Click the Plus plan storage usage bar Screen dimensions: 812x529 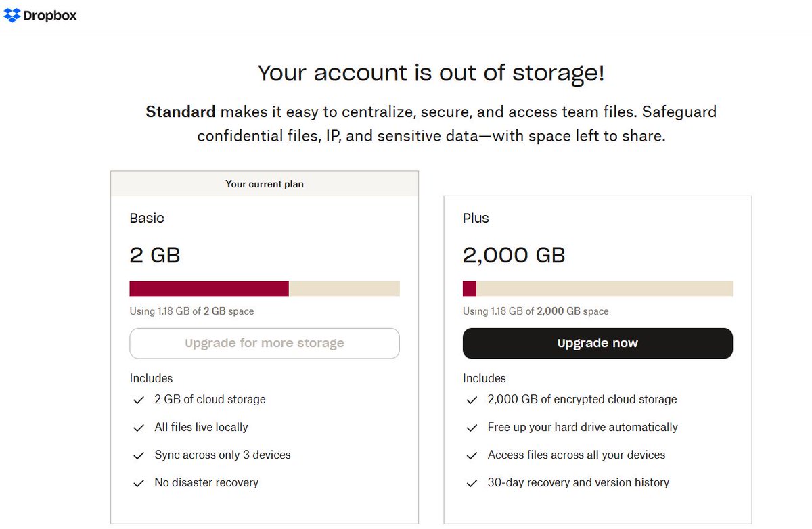point(597,289)
